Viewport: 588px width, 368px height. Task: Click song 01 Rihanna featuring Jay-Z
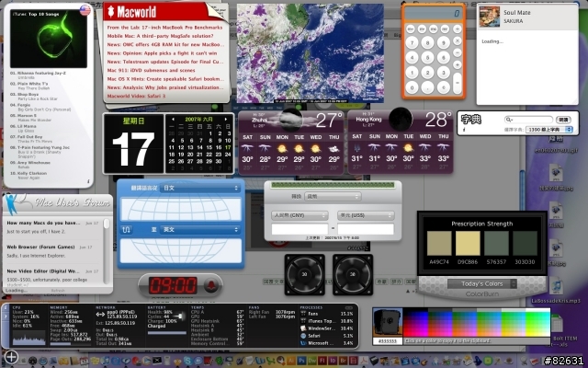pos(36,75)
